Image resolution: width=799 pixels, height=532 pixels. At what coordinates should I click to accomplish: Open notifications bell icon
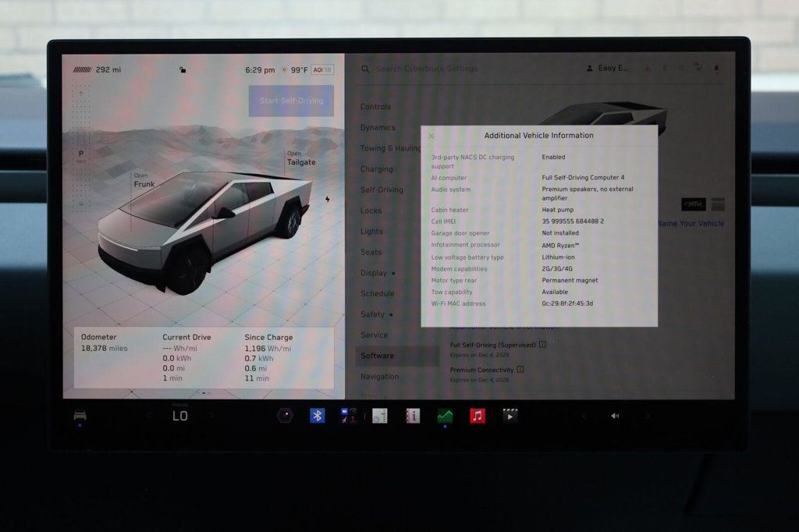[x=716, y=69]
